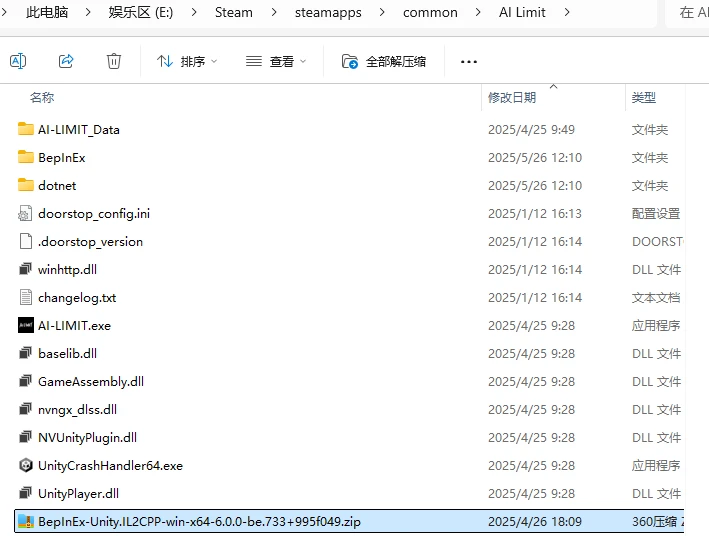Click the folder name BepInEx
The height and width of the screenshot is (536, 709).
(61, 158)
